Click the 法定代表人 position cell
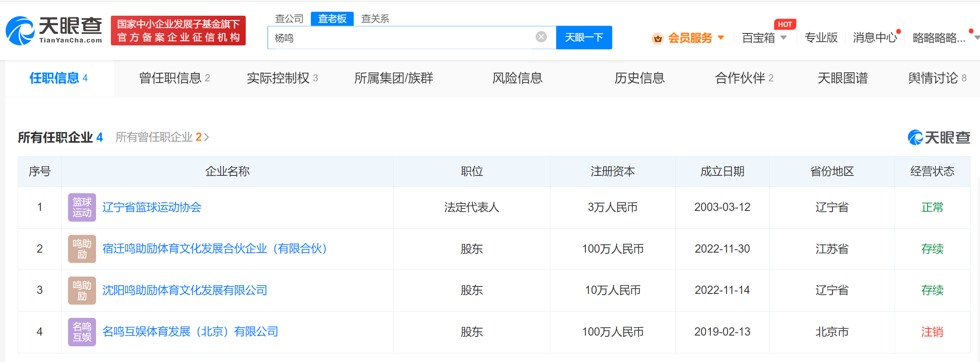 click(x=472, y=207)
